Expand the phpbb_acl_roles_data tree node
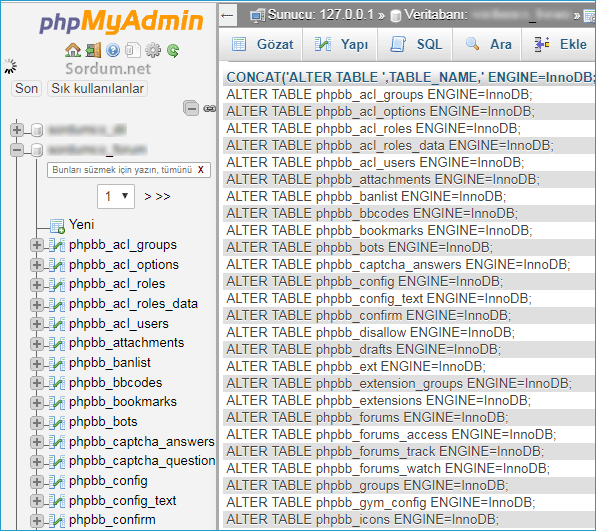Image resolution: width=596 pixels, height=531 pixels. tap(36, 304)
